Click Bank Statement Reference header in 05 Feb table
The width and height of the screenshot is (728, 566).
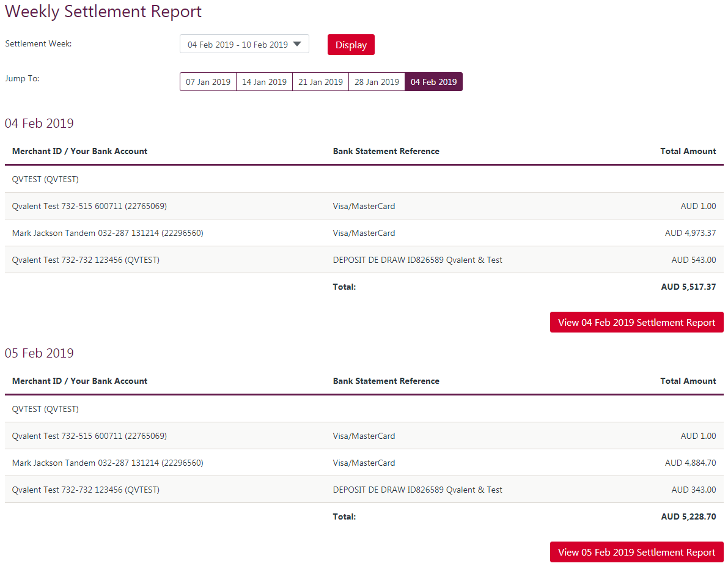coord(386,381)
